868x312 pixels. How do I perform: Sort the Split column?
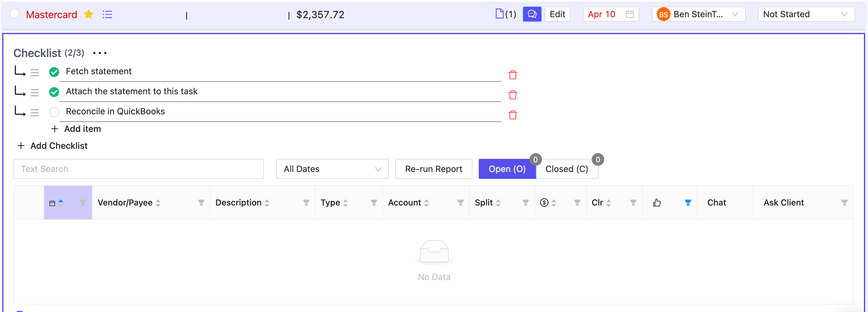point(498,203)
